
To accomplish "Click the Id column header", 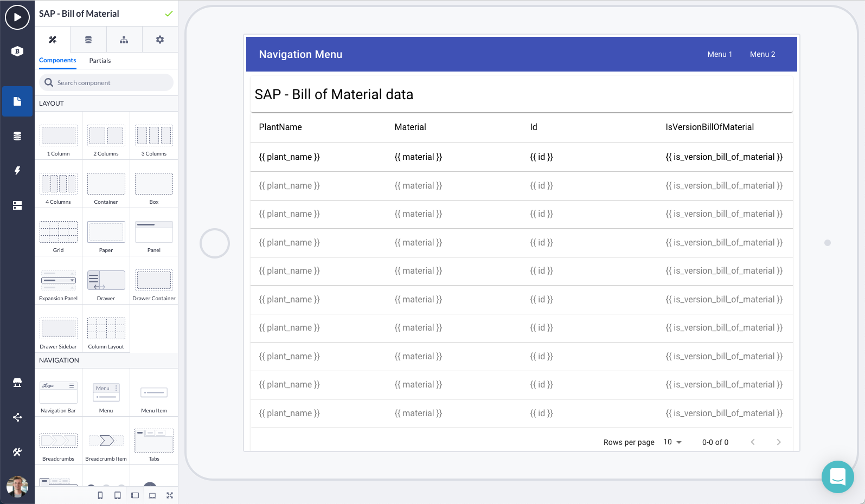I will 534,127.
